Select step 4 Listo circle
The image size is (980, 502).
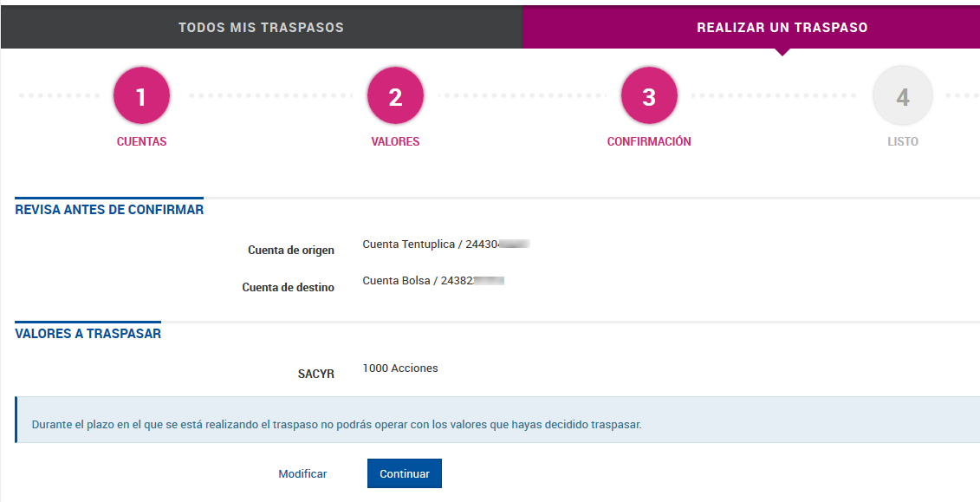click(x=903, y=96)
